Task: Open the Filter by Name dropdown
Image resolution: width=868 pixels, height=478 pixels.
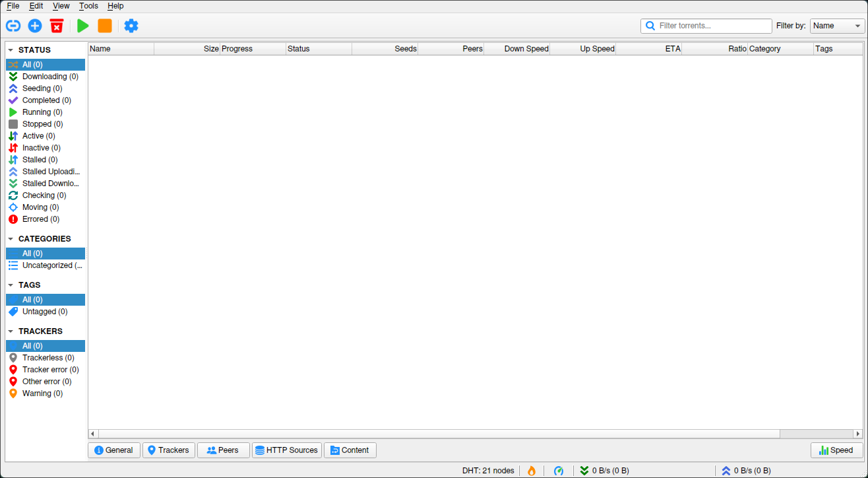Action: (x=837, y=26)
